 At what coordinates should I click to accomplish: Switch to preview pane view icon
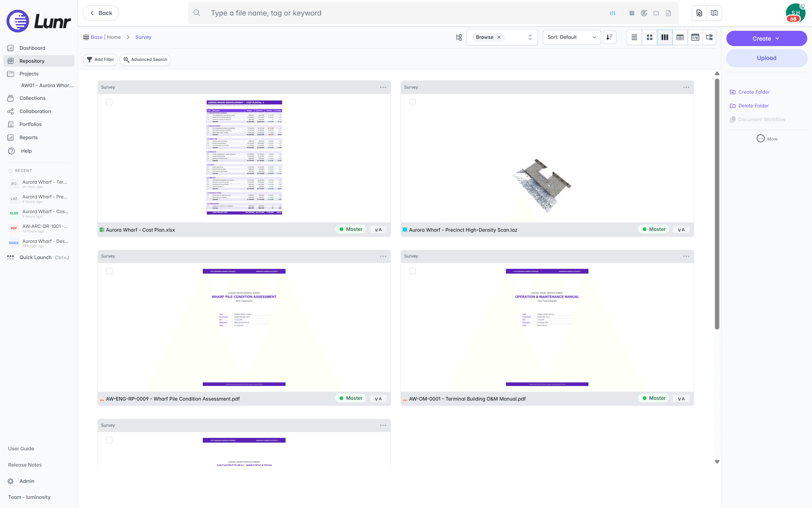click(x=695, y=37)
